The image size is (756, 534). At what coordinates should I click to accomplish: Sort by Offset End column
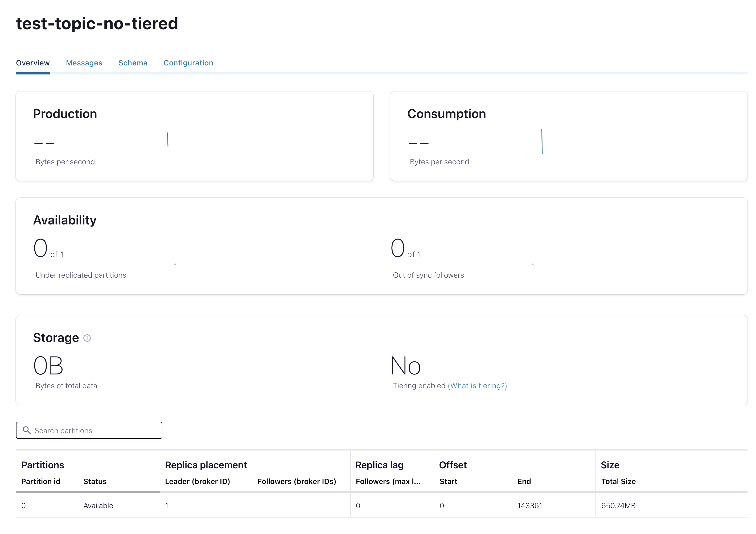coord(524,481)
